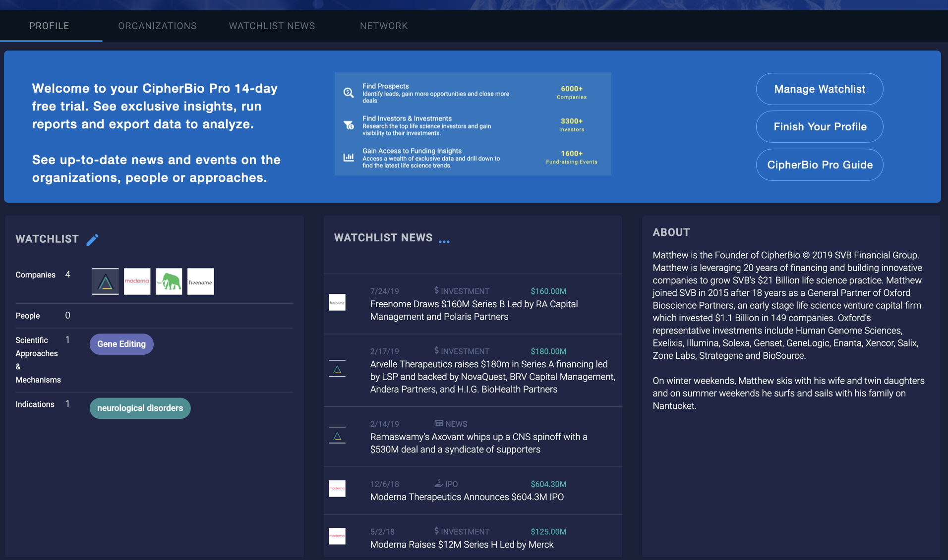Click the $180.00M amount
Viewport: 948px width, 560px height.
tap(548, 351)
